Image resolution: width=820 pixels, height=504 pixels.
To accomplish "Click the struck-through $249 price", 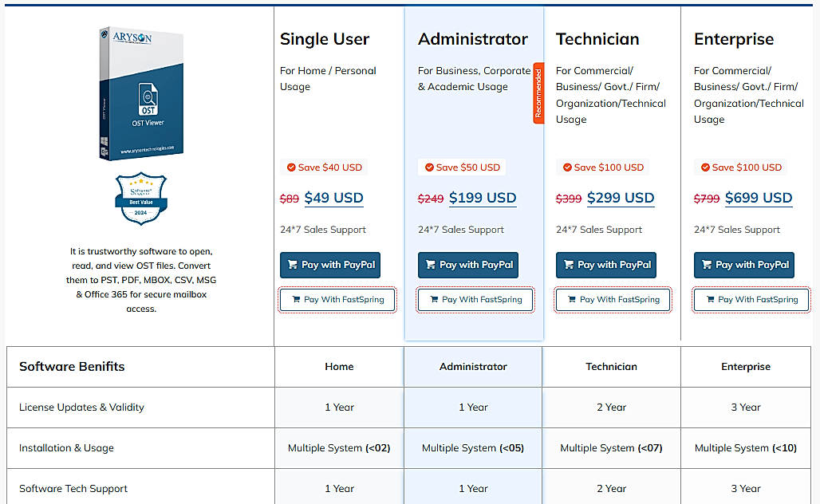I will tap(431, 199).
